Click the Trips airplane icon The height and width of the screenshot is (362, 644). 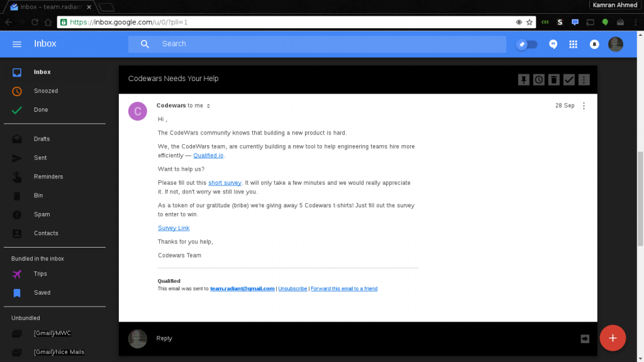[x=17, y=274]
